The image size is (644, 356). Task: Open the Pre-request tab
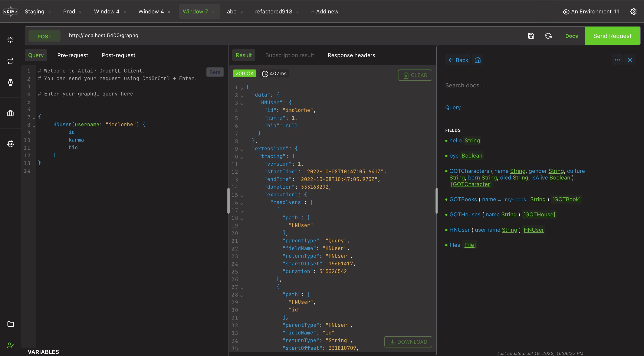click(x=72, y=55)
